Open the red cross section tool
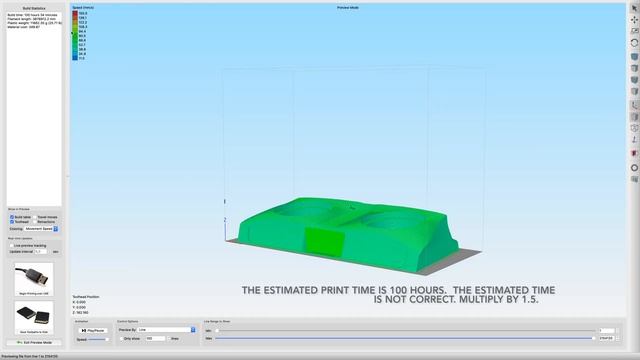This screenshot has width=640, height=360. pos(634,153)
